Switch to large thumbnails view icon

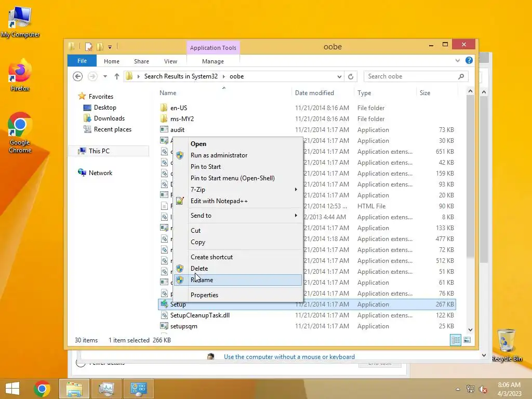(x=467, y=340)
